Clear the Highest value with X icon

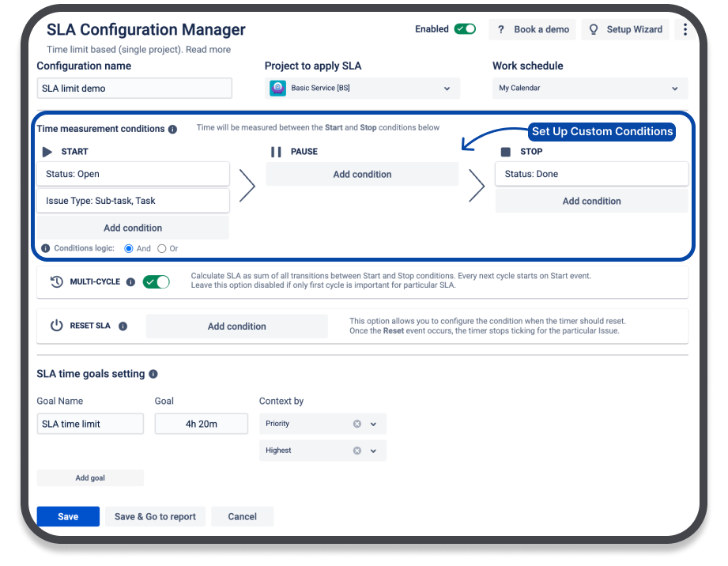[x=357, y=451]
